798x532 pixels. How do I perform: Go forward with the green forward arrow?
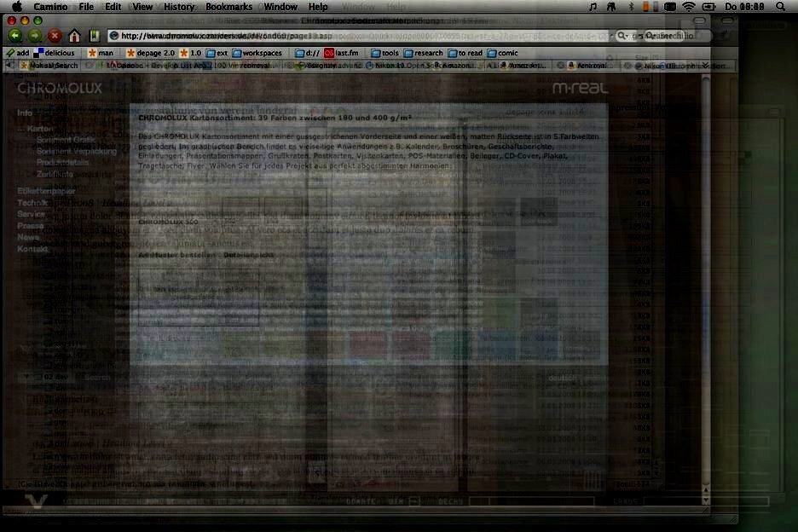tap(35, 36)
